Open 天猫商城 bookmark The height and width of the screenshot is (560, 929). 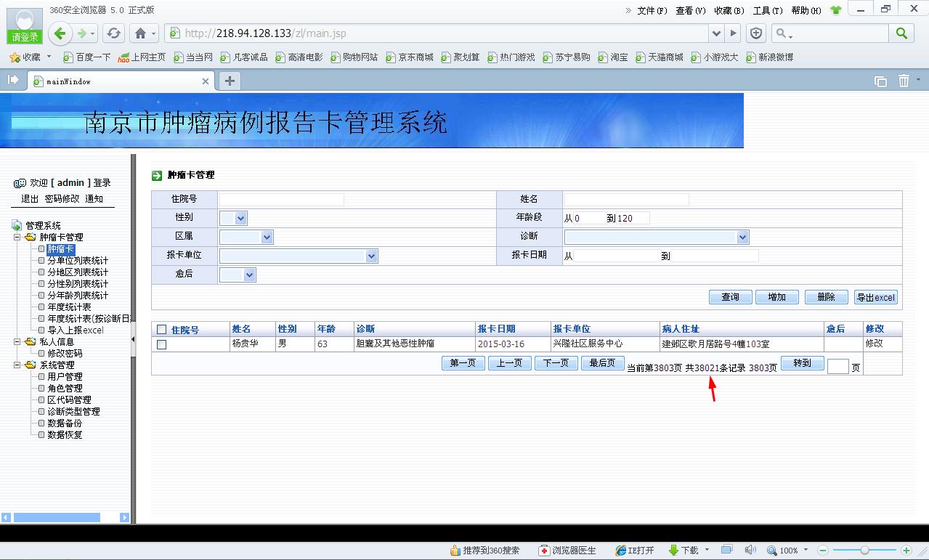(x=660, y=57)
